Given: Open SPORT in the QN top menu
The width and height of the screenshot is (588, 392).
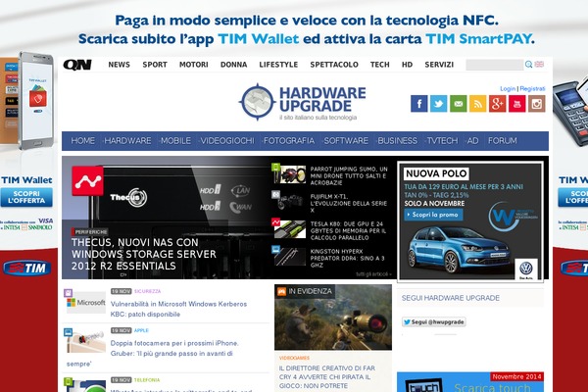Looking at the screenshot, I should click(155, 65).
